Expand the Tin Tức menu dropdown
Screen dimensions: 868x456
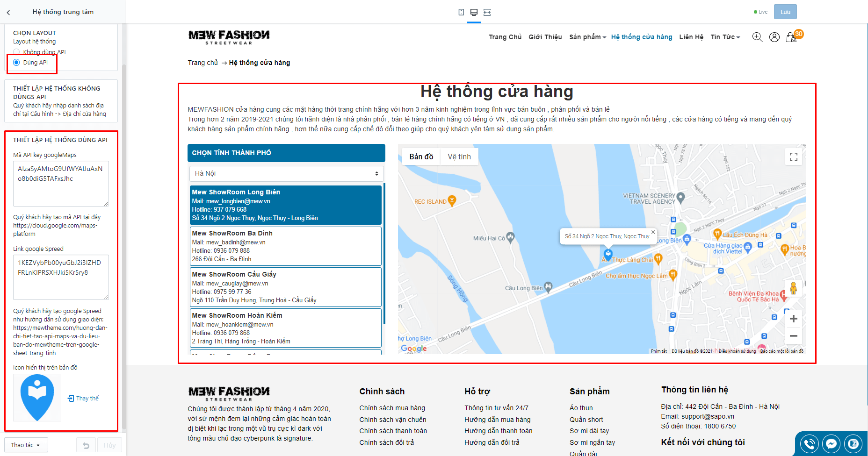click(x=725, y=37)
